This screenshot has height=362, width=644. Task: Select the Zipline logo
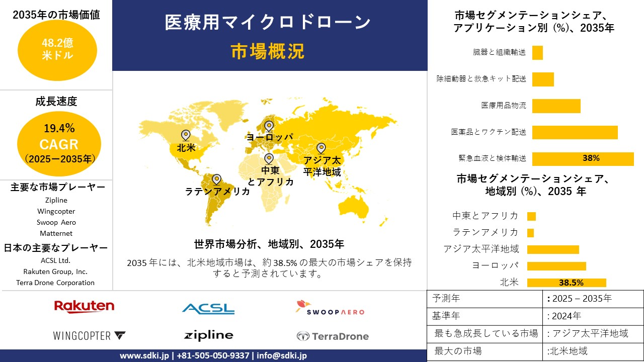coord(208,335)
